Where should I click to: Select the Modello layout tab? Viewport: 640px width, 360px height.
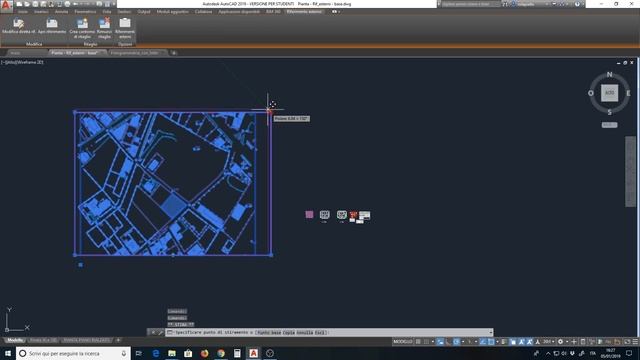click(15, 340)
